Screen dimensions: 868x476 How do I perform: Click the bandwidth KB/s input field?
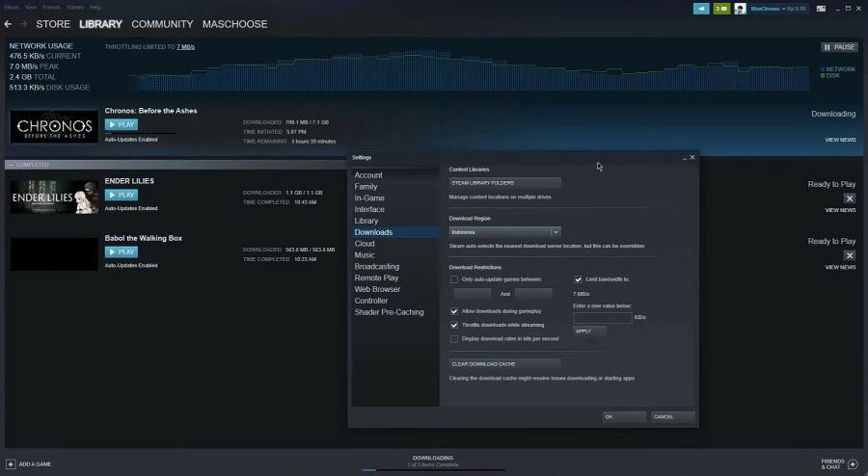click(602, 317)
